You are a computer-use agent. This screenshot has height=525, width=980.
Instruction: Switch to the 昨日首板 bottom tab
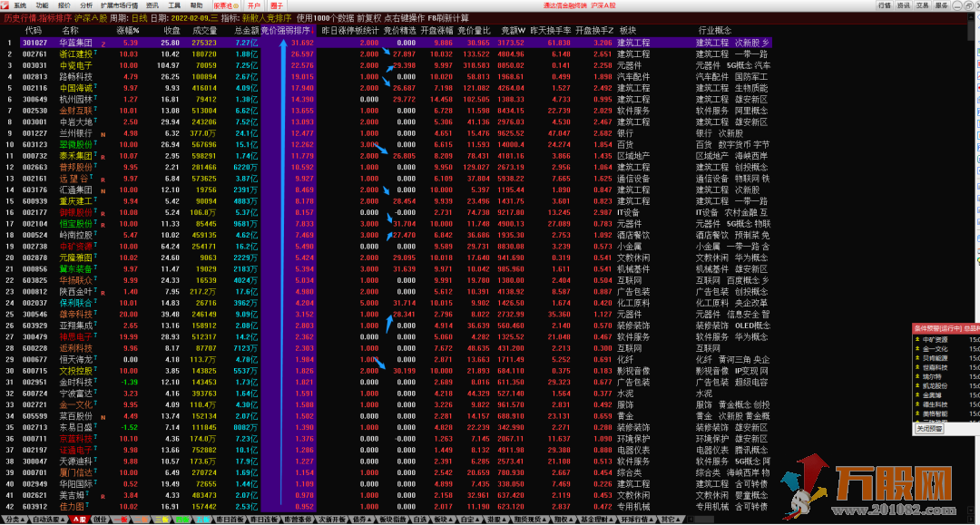point(229,519)
